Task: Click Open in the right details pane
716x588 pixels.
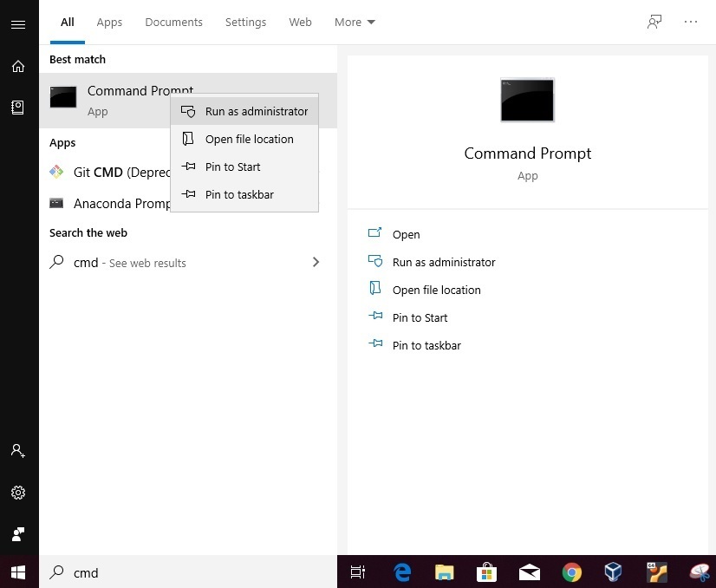Action: pyautogui.click(x=406, y=234)
